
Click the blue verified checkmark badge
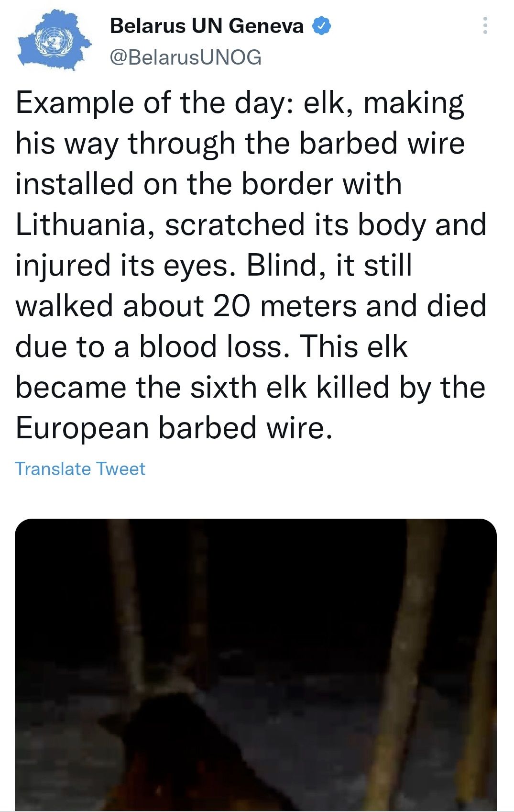(x=321, y=26)
